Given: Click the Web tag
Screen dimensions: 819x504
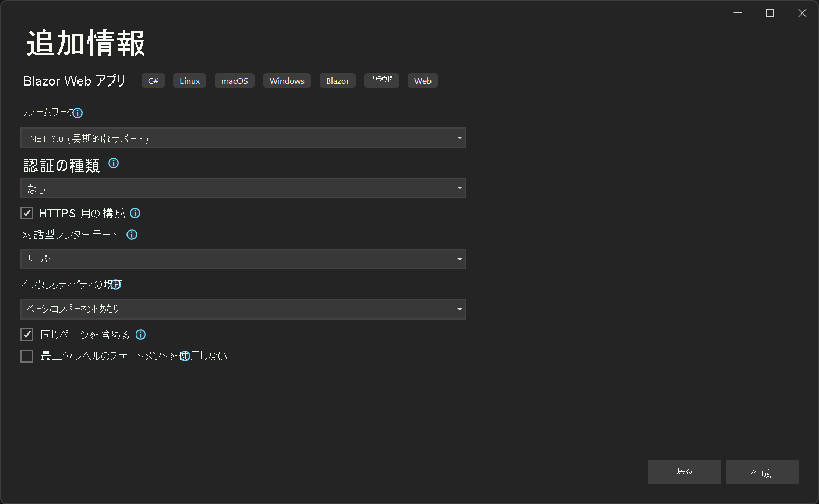Looking at the screenshot, I should tap(423, 81).
